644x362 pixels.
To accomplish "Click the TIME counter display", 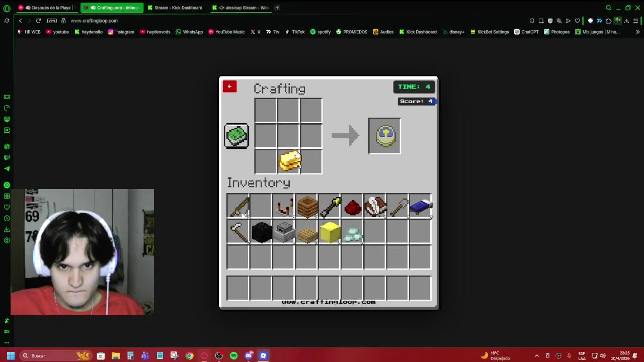I will (x=414, y=86).
